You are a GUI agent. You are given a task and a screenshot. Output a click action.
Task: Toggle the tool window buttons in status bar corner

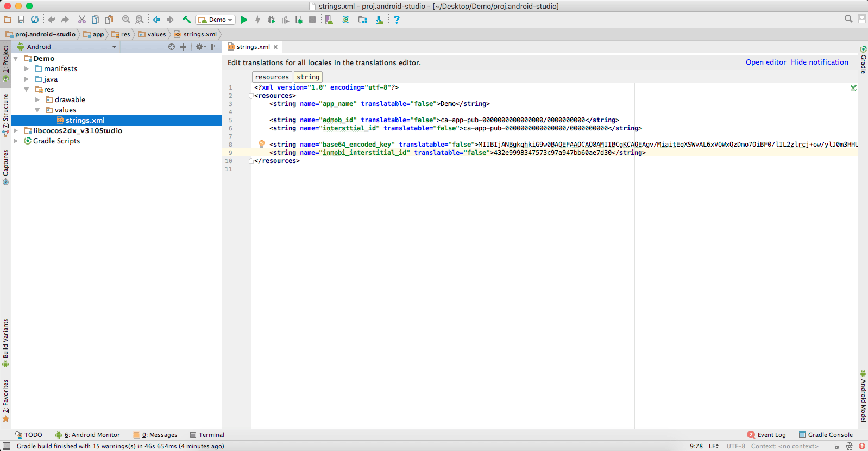tap(7, 446)
